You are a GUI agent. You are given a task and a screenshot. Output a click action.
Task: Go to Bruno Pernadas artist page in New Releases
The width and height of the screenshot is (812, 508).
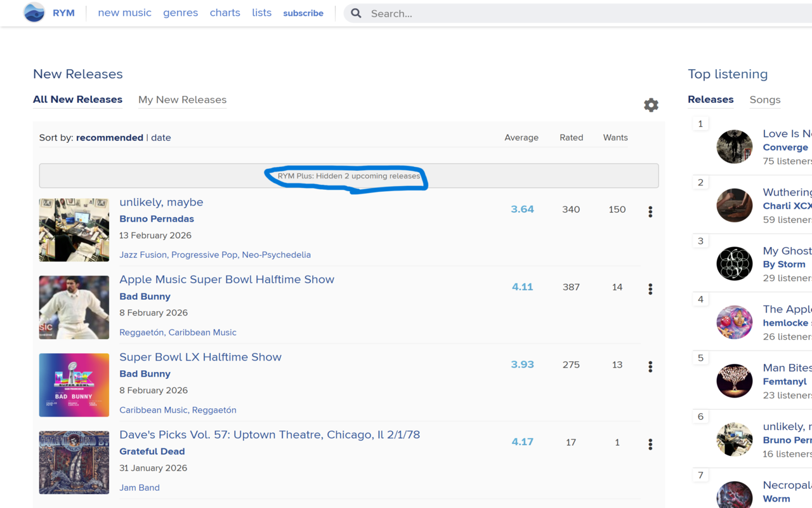click(x=157, y=219)
